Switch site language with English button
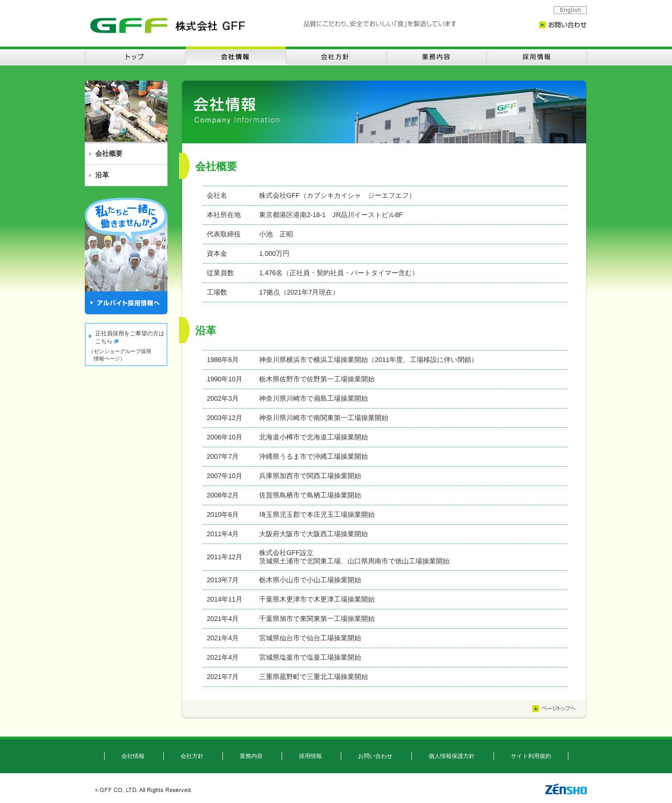 click(x=570, y=10)
